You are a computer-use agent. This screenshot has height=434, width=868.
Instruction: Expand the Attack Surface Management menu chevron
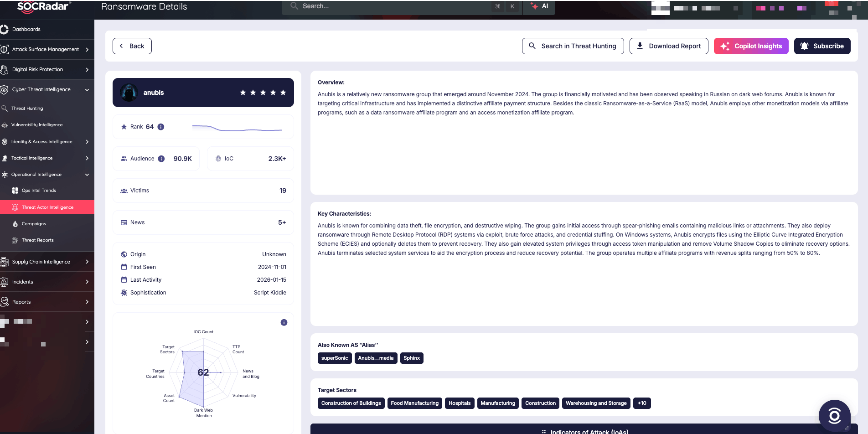pos(87,49)
